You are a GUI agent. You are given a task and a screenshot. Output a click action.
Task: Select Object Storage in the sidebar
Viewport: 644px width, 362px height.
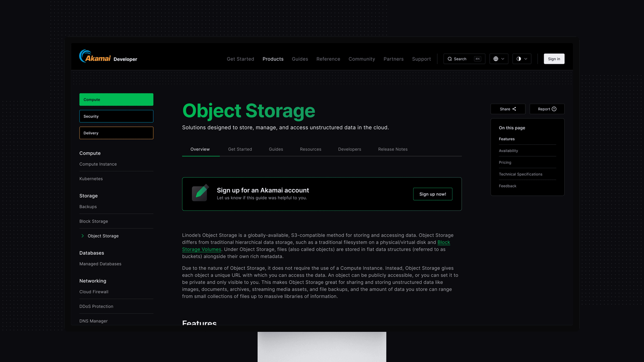point(103,236)
